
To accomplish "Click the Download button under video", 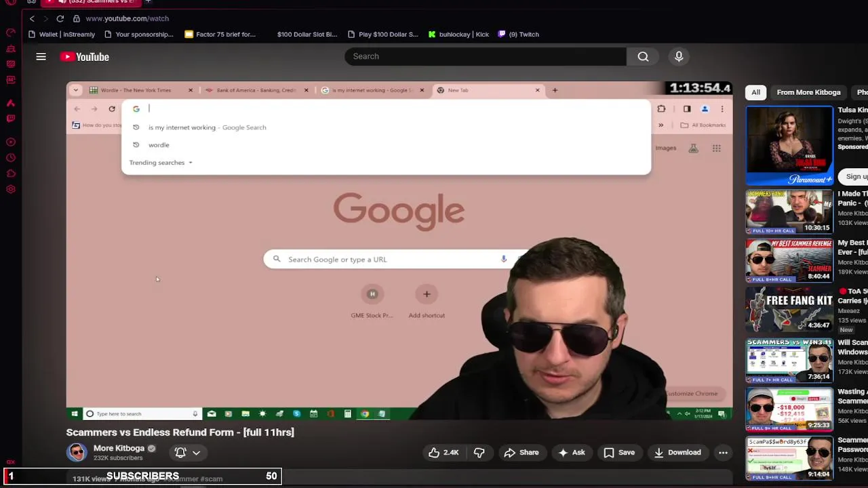I will point(677,453).
